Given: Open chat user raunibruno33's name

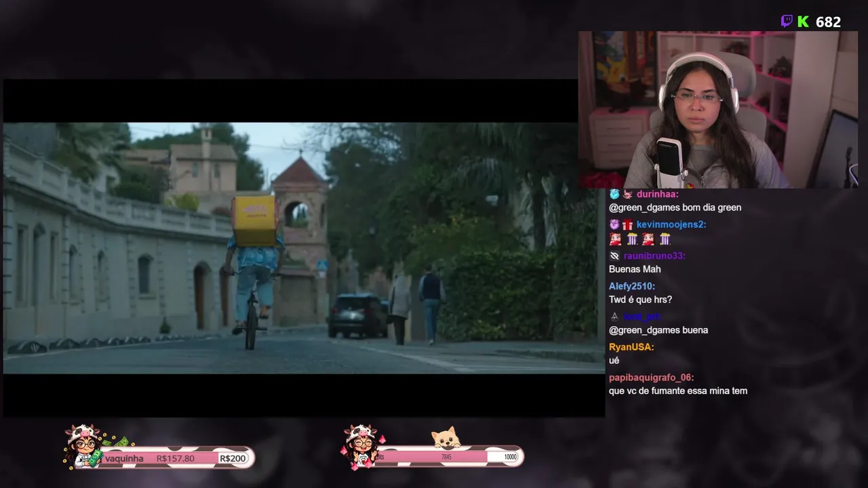Looking at the screenshot, I should tap(654, 256).
